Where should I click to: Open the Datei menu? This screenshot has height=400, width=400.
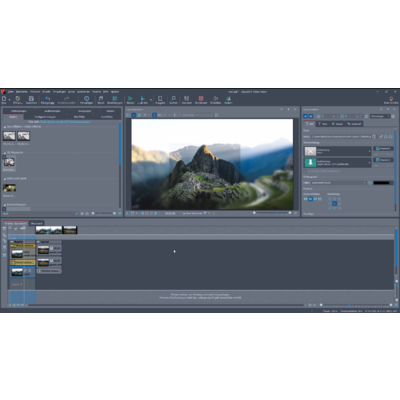point(11,91)
